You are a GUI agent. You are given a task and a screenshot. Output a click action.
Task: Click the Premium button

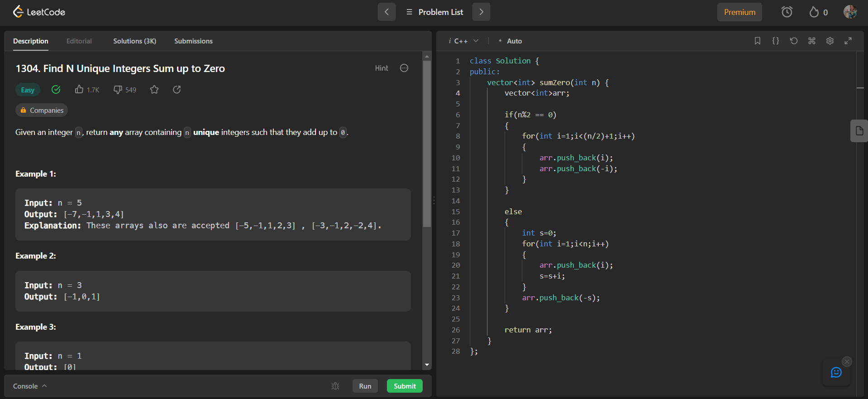pyautogui.click(x=739, y=12)
